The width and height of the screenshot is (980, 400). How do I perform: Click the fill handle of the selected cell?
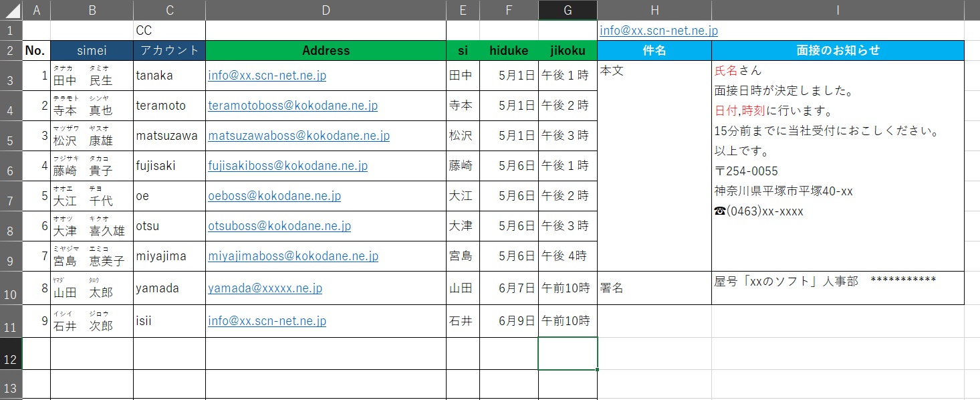click(597, 369)
